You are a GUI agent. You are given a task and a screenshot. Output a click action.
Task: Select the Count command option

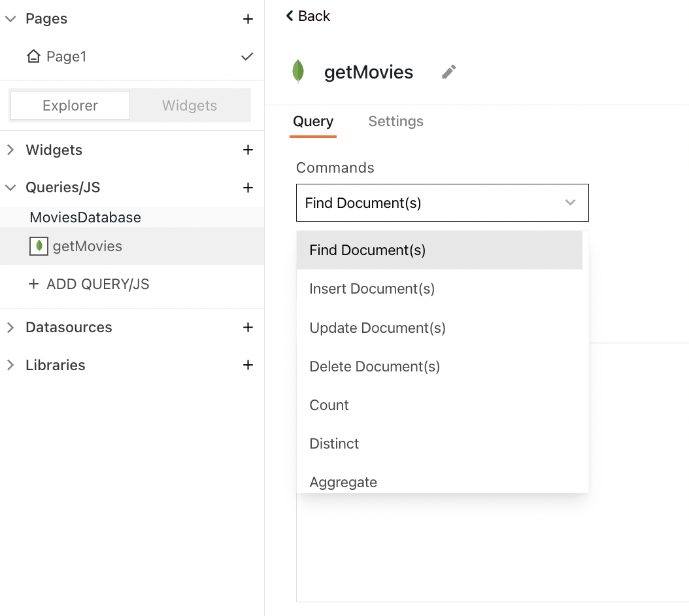pyautogui.click(x=439, y=405)
